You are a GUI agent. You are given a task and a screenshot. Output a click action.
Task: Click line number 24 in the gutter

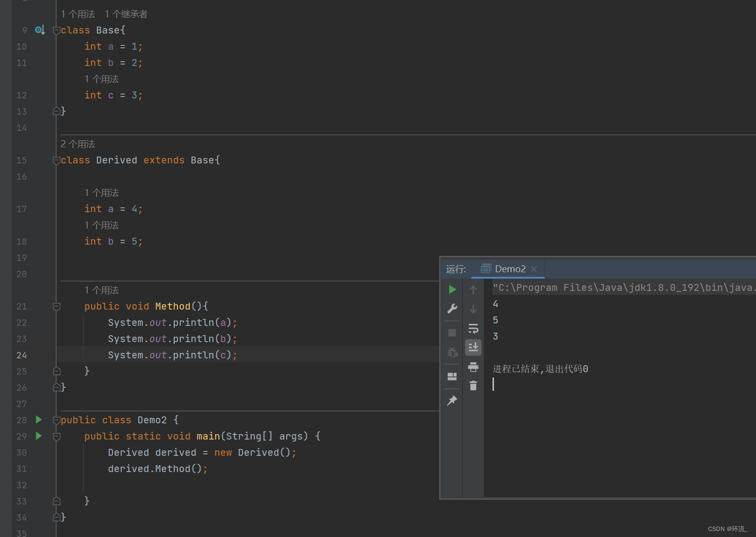[22, 355]
